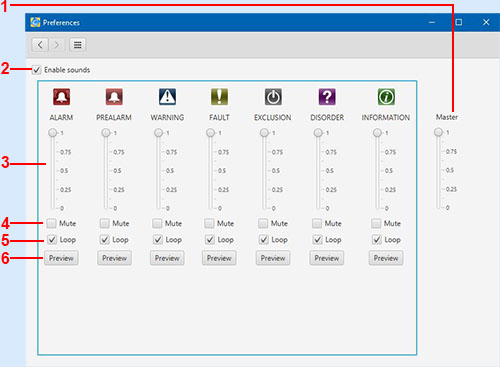Image resolution: width=500 pixels, height=367 pixels.
Task: Click the PREALARM volume slider knob
Action: click(106, 133)
